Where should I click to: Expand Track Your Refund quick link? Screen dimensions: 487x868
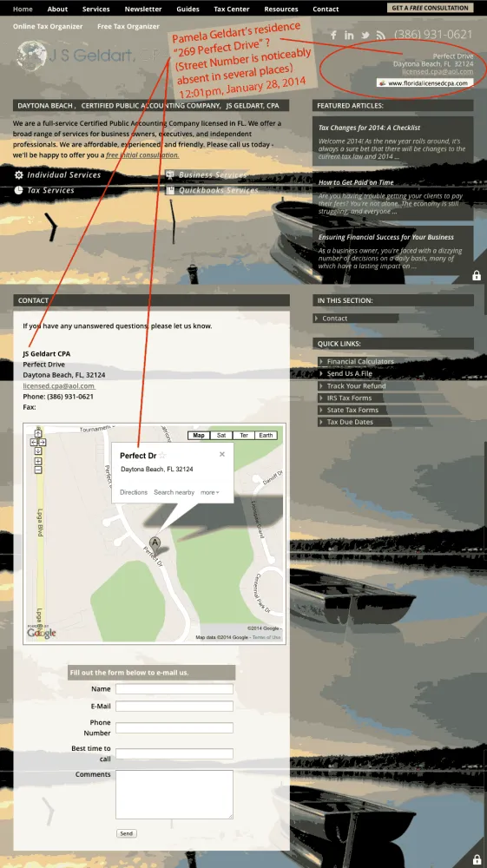(357, 386)
